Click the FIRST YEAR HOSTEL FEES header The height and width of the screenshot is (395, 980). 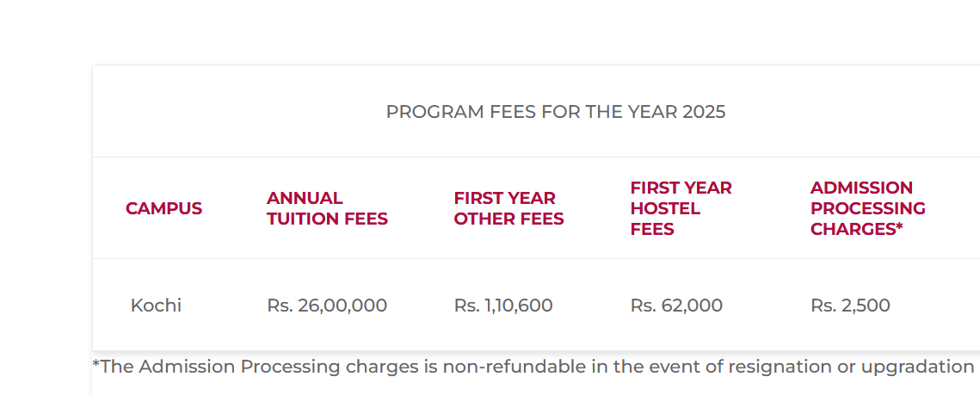pos(681,208)
